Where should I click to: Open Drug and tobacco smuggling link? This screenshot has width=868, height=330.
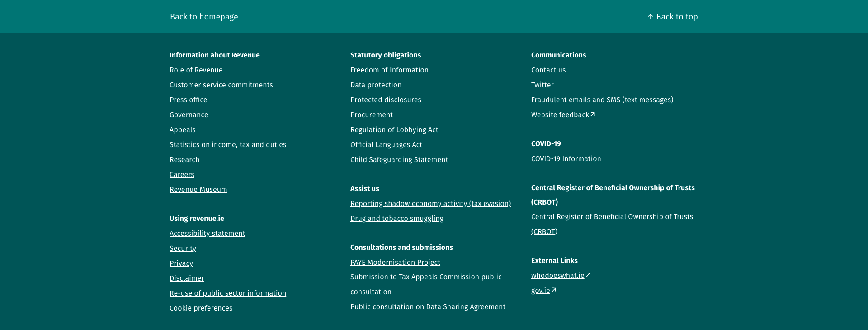click(396, 219)
